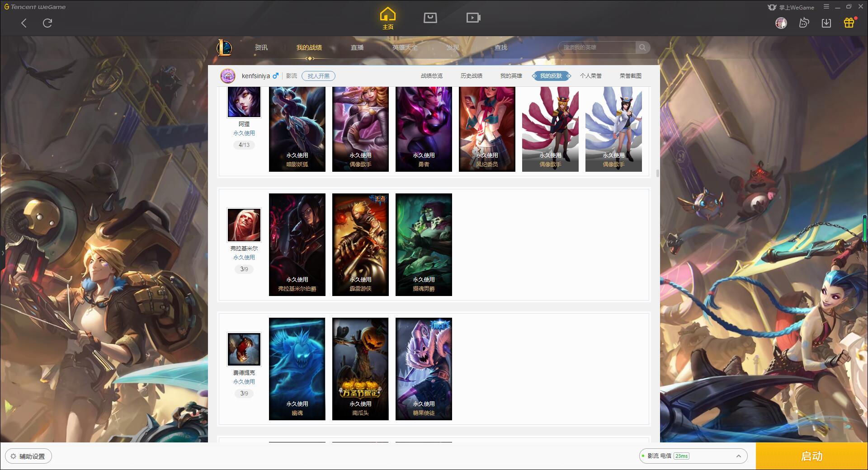This screenshot has height=470, width=868.
Task: Open the download manager icon
Action: point(826,23)
